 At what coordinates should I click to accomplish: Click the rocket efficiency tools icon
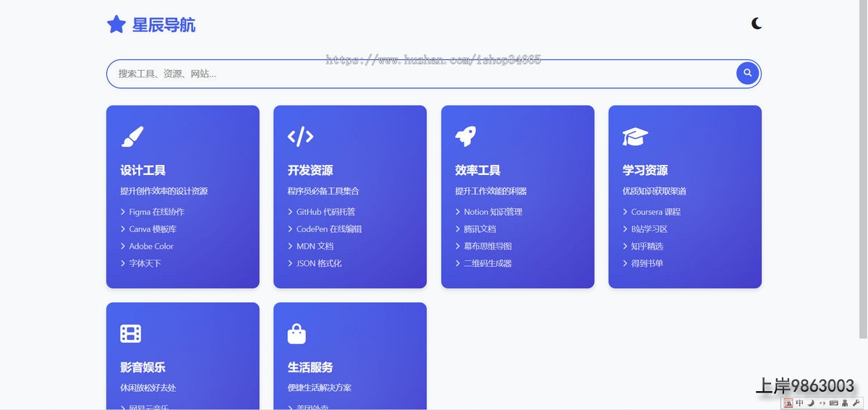tap(465, 136)
